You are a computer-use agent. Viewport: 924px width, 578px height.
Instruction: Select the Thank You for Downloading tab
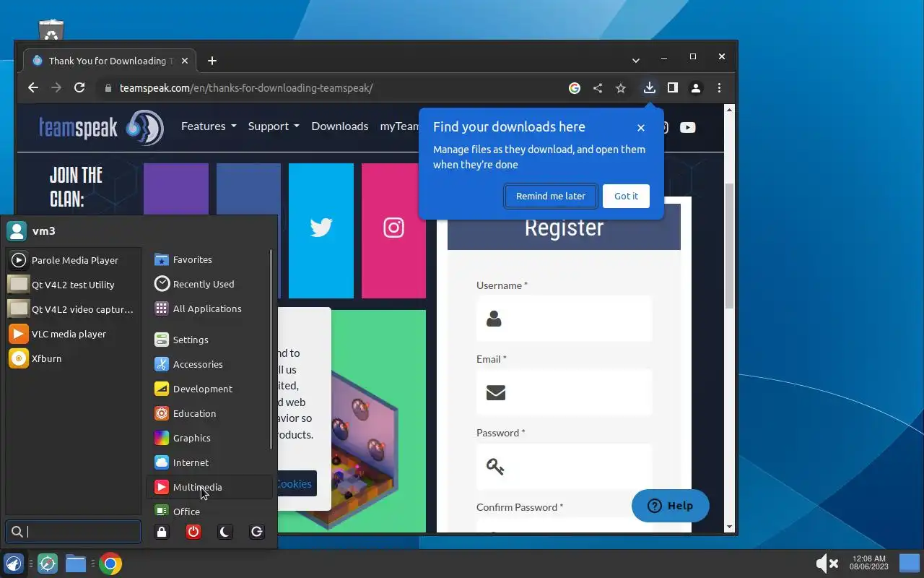108,61
